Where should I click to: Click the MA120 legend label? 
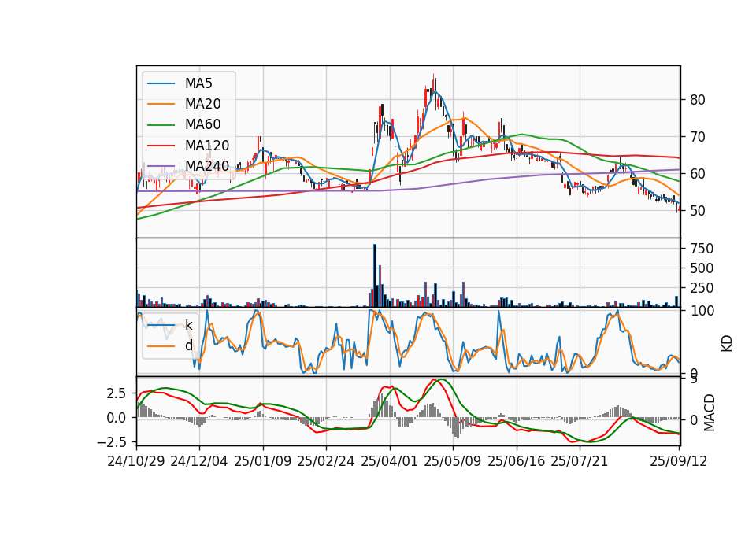207,146
